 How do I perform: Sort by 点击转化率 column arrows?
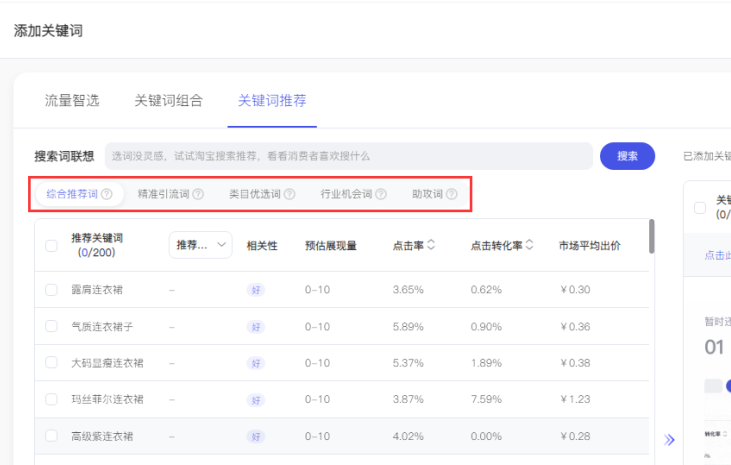tap(530, 245)
